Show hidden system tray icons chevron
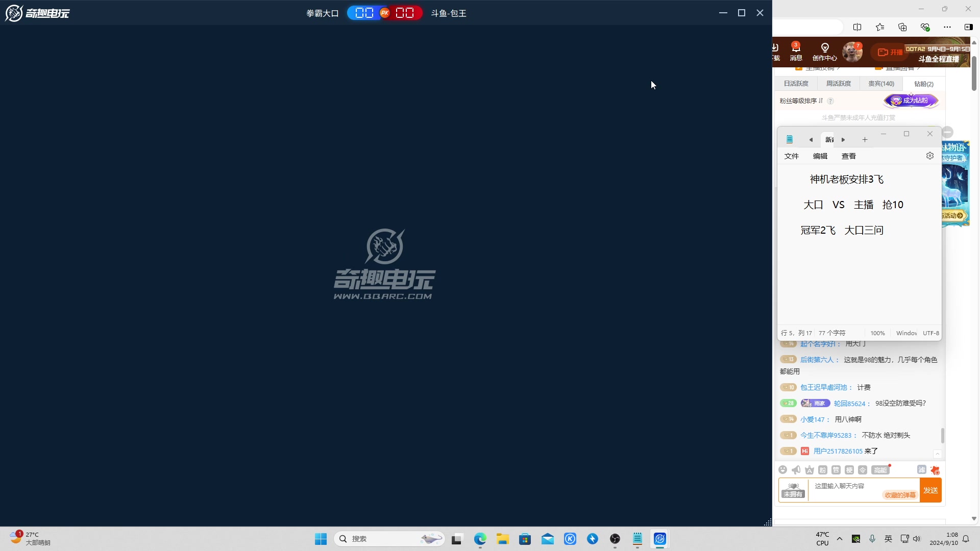 (840, 539)
